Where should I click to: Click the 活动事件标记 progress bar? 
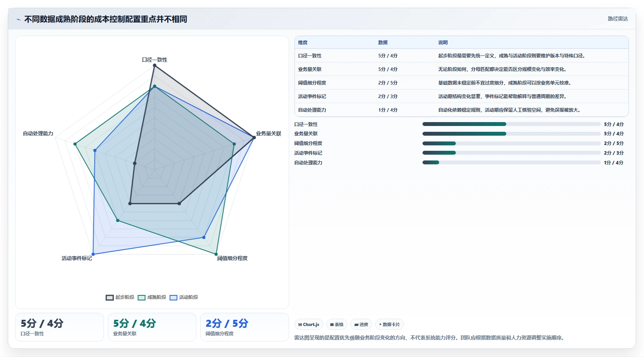coord(511,153)
